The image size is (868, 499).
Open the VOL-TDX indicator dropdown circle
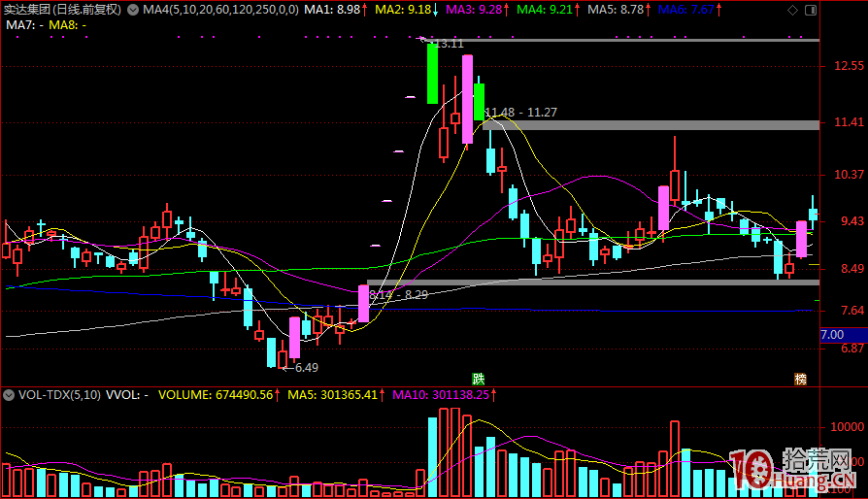pos(9,395)
